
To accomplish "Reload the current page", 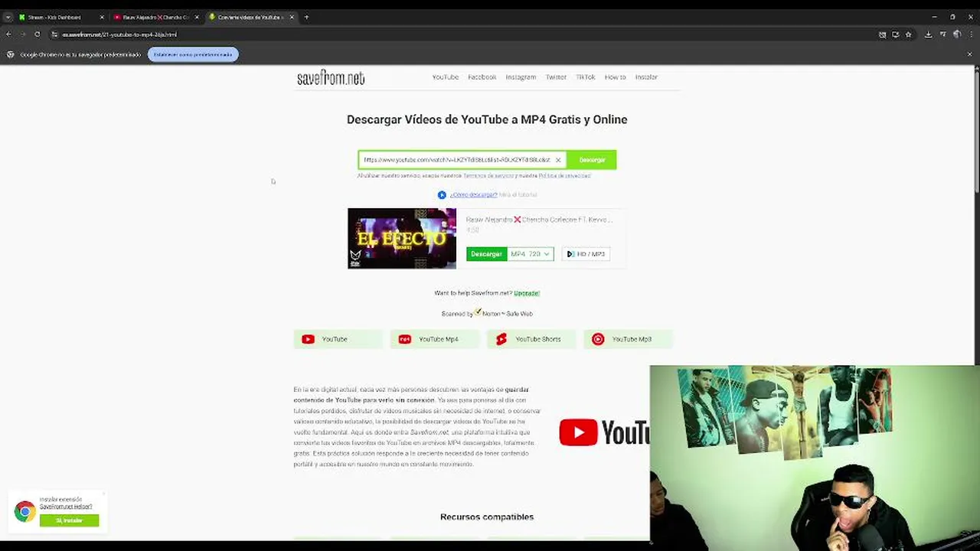I will click(x=37, y=34).
